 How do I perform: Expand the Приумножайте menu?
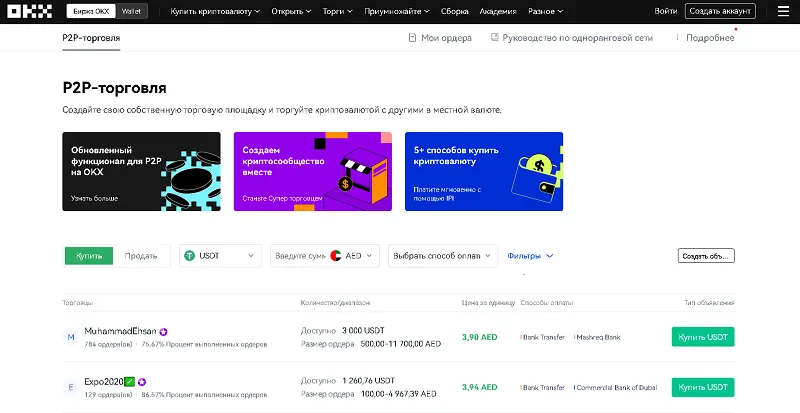(397, 11)
